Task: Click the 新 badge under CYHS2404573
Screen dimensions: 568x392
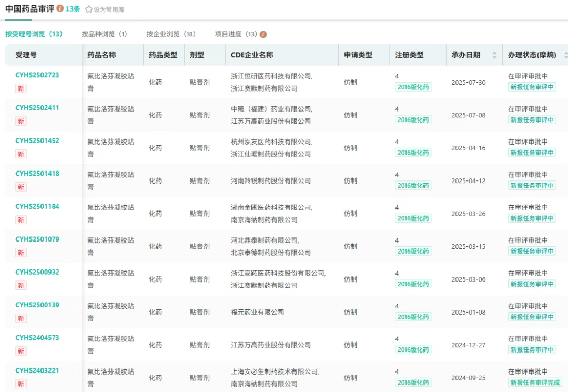Action: tap(21, 351)
